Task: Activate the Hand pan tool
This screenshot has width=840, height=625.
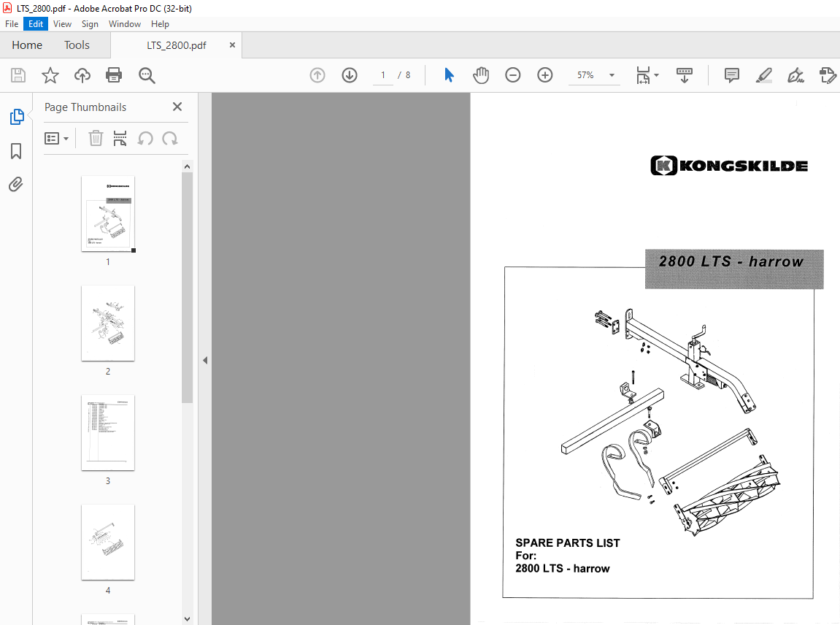Action: tap(480, 75)
